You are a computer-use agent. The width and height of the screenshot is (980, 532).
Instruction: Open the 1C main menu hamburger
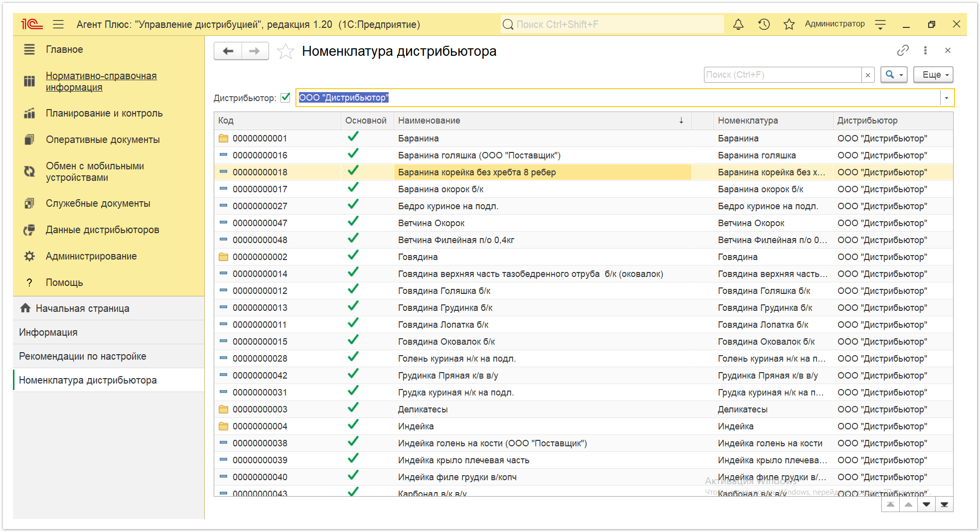click(x=58, y=24)
